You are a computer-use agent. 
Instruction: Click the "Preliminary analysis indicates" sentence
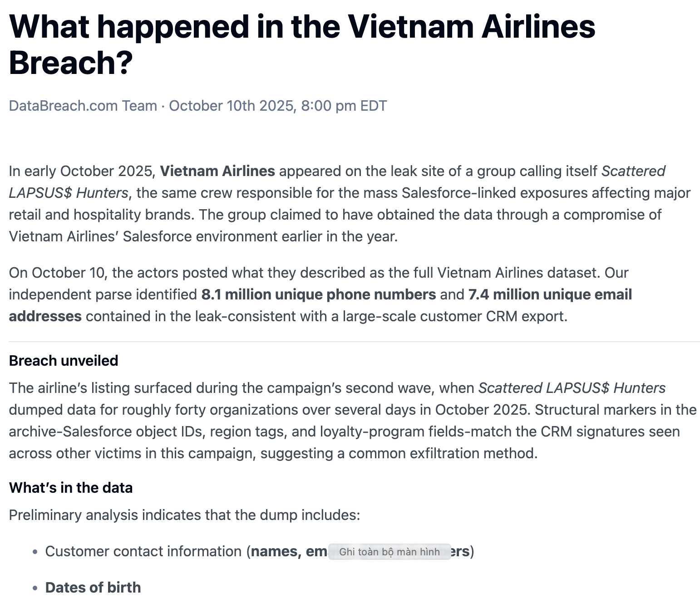184,515
